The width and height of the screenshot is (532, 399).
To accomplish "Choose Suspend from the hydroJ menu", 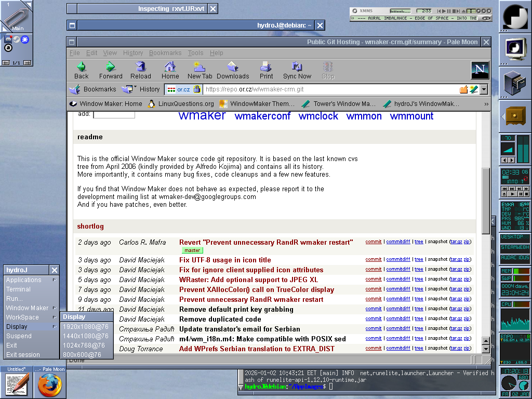I will pos(19,336).
